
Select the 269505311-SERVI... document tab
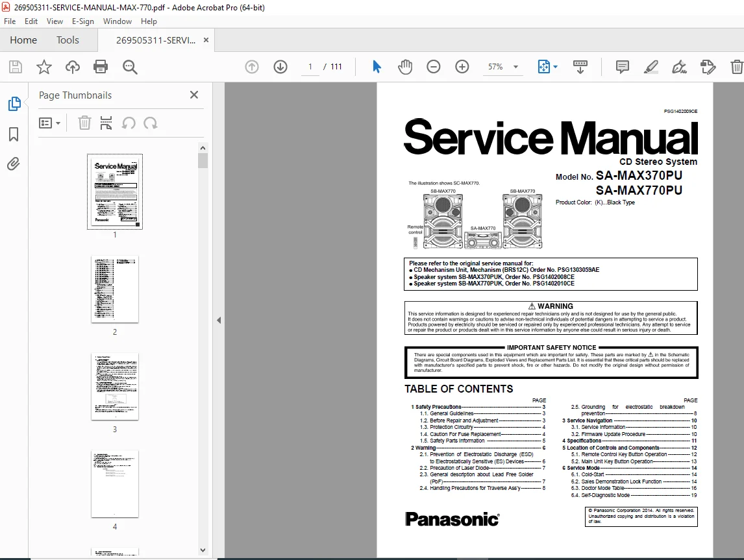[x=156, y=40]
